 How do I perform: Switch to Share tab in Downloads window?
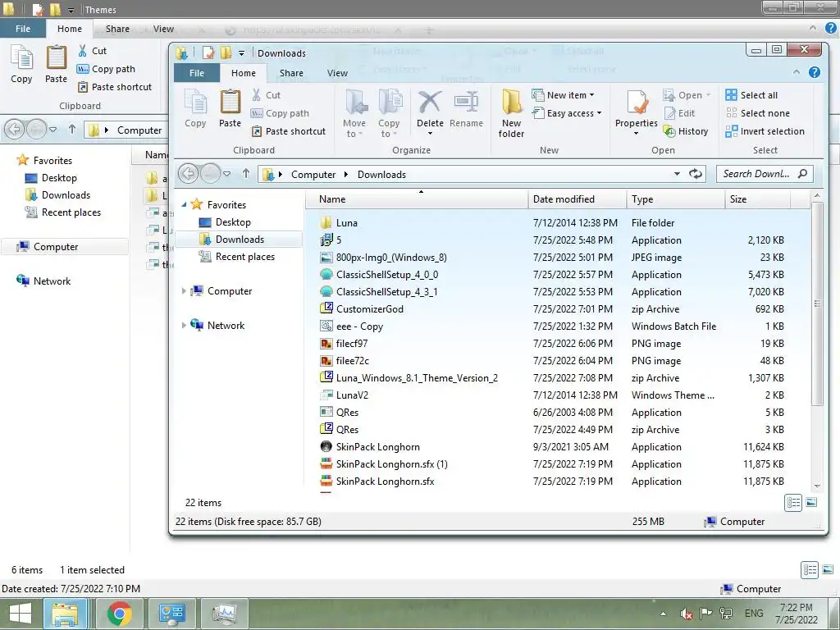tap(291, 73)
